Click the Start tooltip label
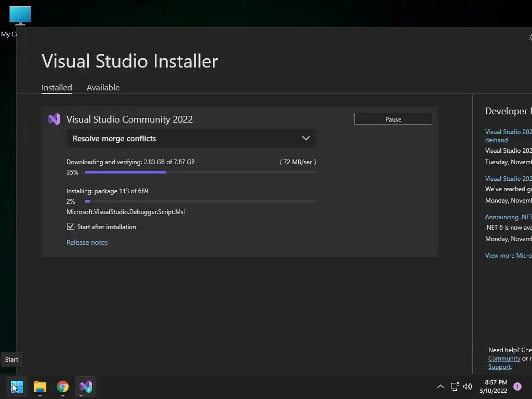 click(x=11, y=360)
